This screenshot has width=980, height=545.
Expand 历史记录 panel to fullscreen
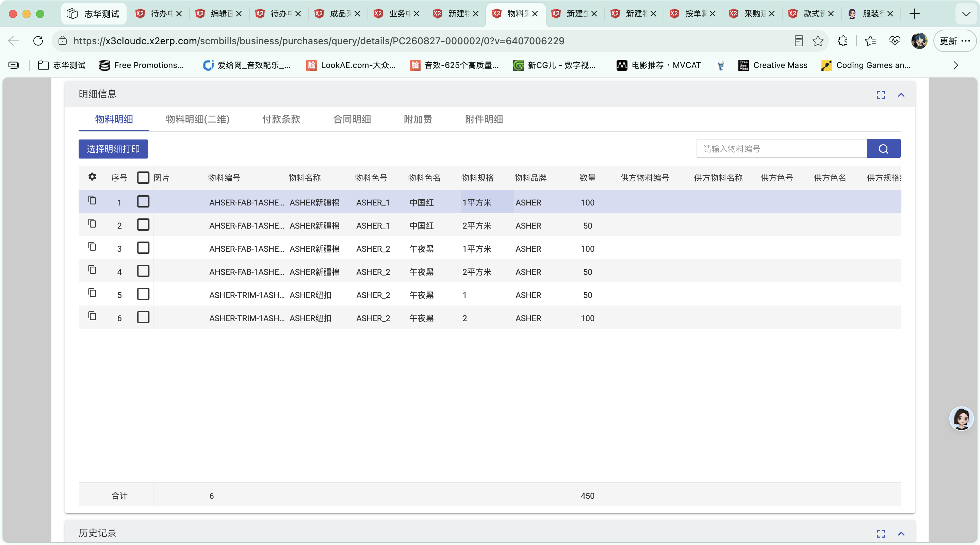point(881,533)
